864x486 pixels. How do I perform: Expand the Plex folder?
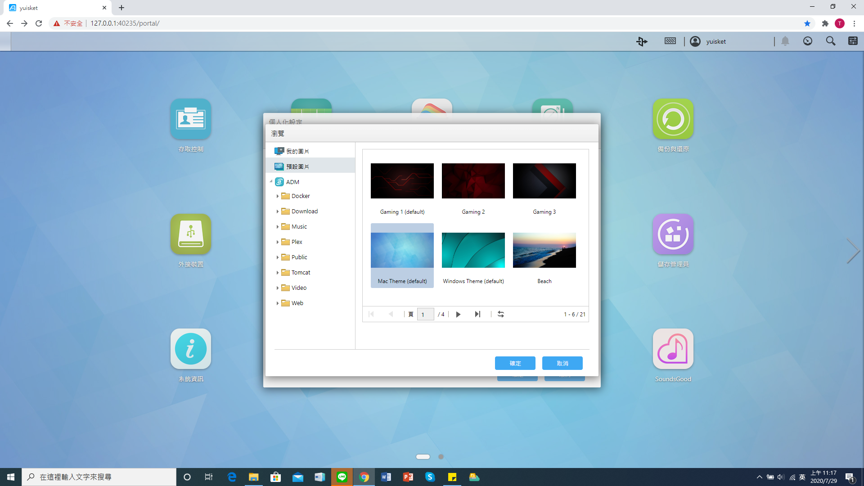(x=277, y=242)
